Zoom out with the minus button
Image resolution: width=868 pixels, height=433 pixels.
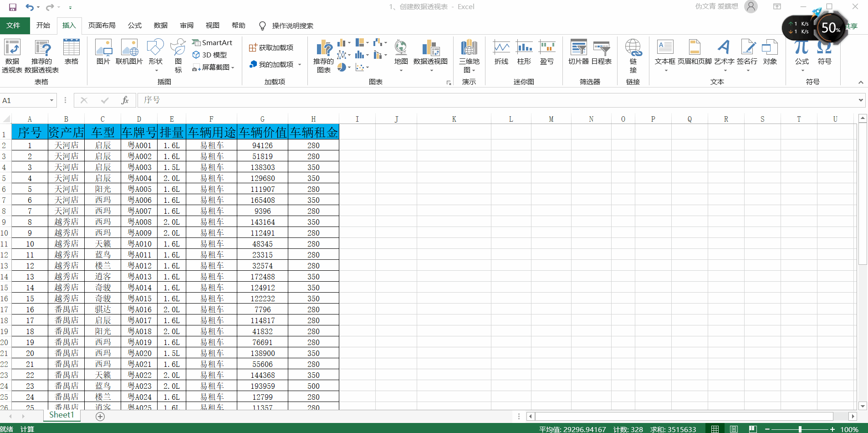coord(767,429)
